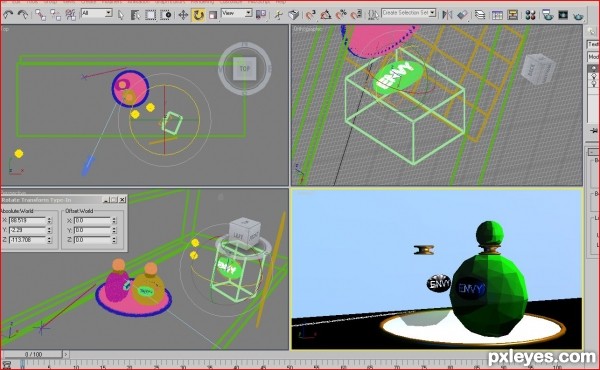Click the Mirror tool icon
The height and width of the screenshot is (370, 600).
coord(447,15)
